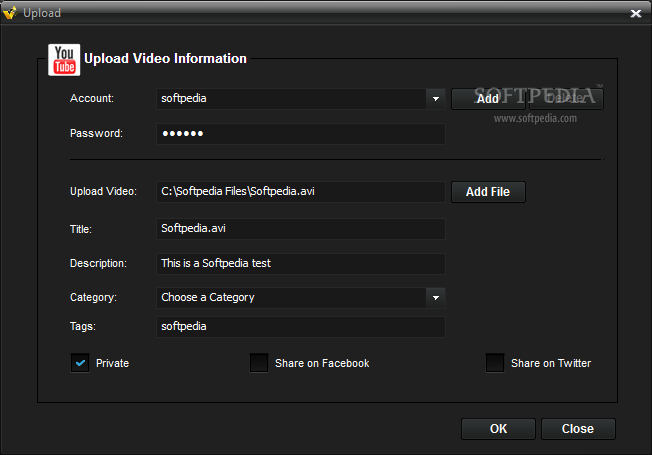Click the Close button at the bottom
Viewport: 652px width, 455px height.
(x=578, y=429)
